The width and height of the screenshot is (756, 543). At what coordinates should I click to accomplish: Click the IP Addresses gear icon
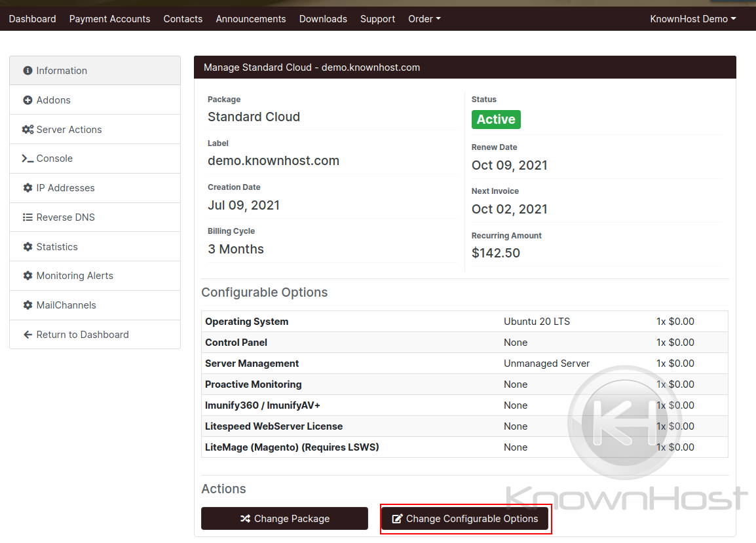click(x=28, y=187)
